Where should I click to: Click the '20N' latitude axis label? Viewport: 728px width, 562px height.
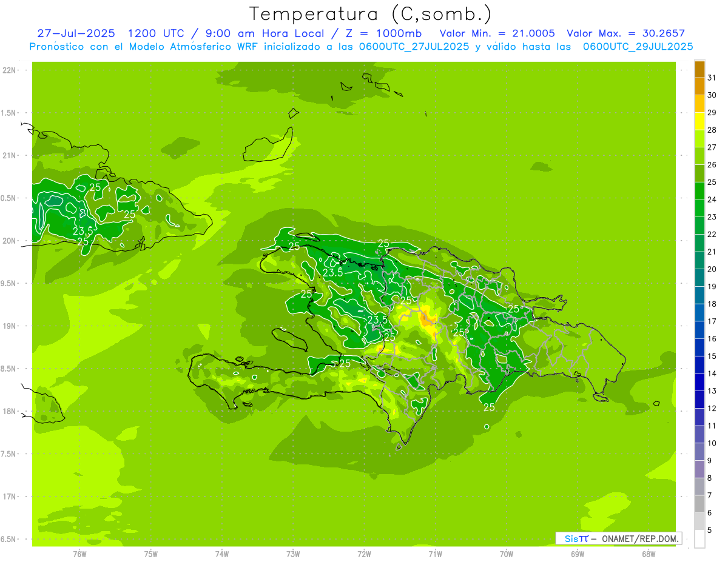pos(9,241)
